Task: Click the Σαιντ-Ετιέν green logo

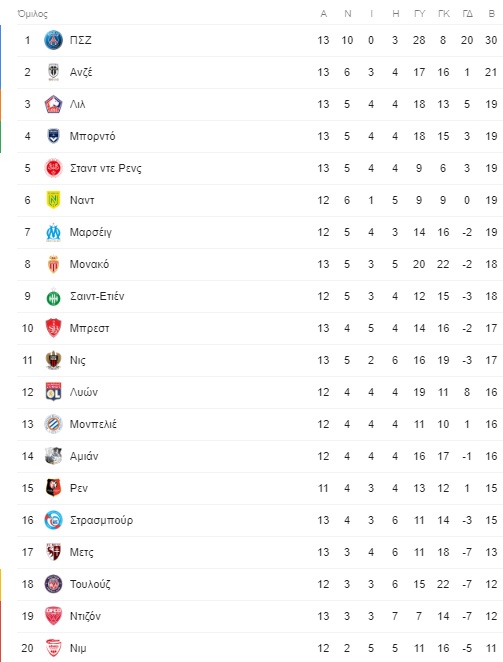Action: (53, 297)
